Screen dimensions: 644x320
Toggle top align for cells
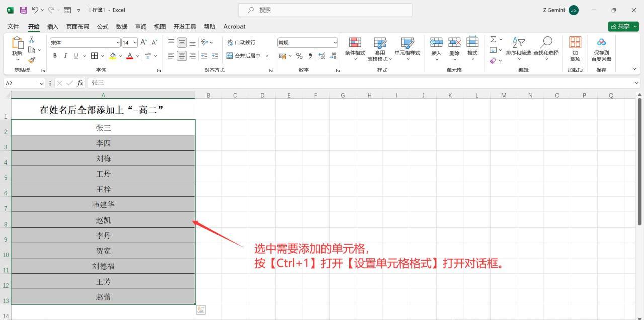point(171,43)
